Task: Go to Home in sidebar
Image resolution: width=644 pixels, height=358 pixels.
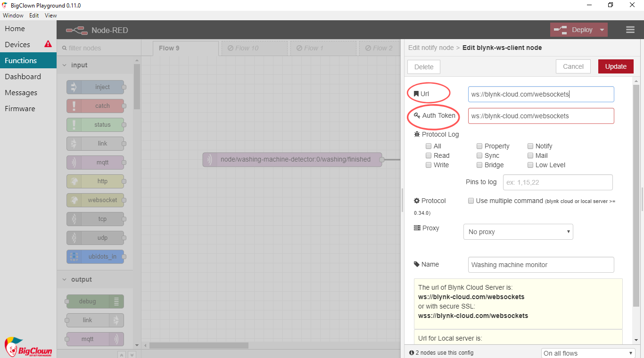Action: (28, 28)
